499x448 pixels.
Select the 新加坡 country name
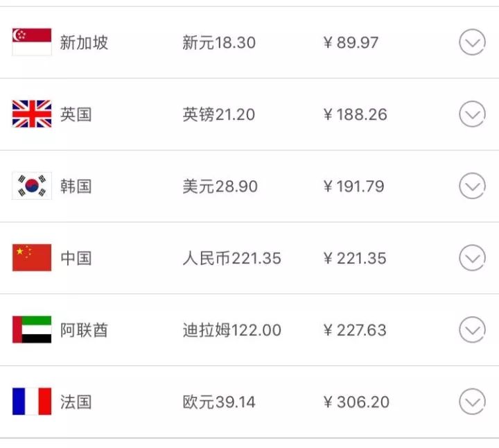click(84, 42)
